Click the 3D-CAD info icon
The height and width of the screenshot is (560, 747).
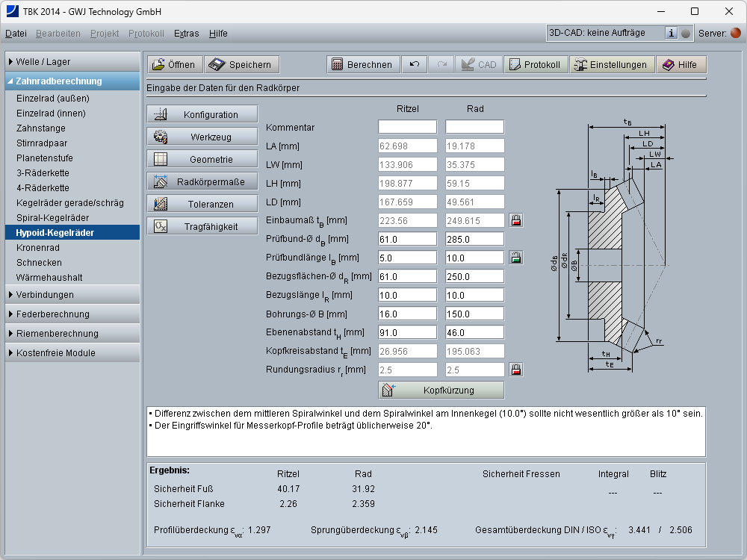(671, 33)
